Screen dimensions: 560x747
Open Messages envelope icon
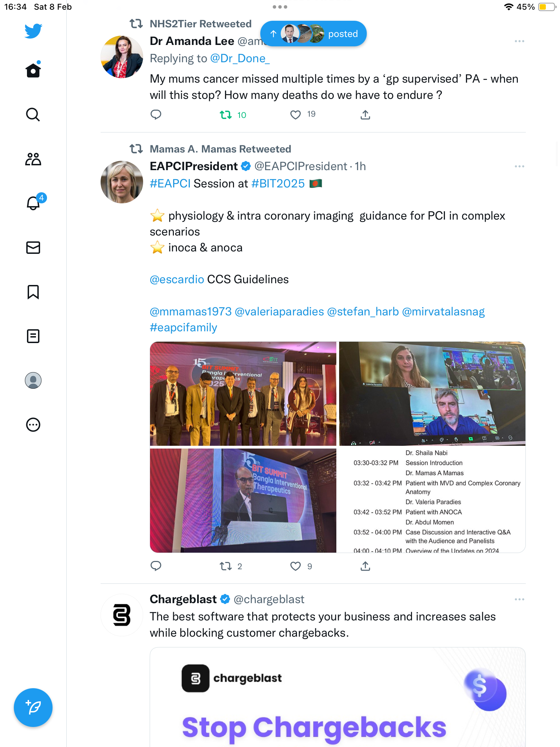pos(33,248)
